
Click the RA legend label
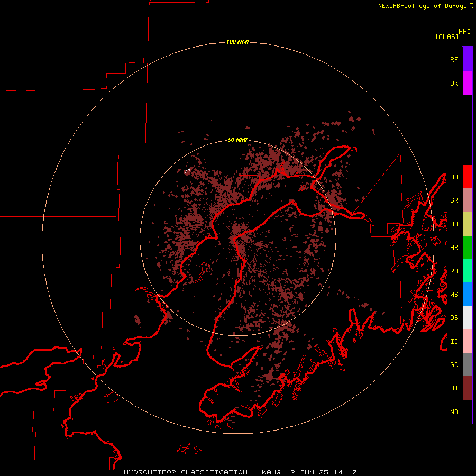click(454, 271)
